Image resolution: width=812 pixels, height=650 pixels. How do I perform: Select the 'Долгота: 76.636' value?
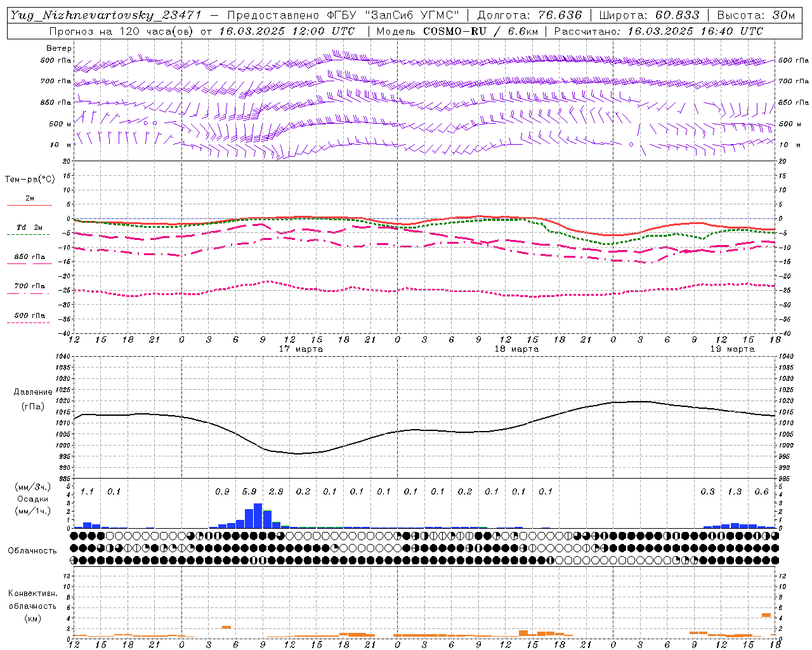[530, 15]
